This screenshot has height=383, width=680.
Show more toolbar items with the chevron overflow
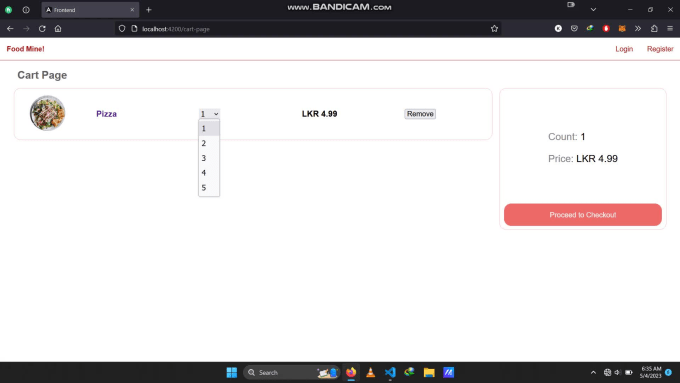tap(638, 29)
